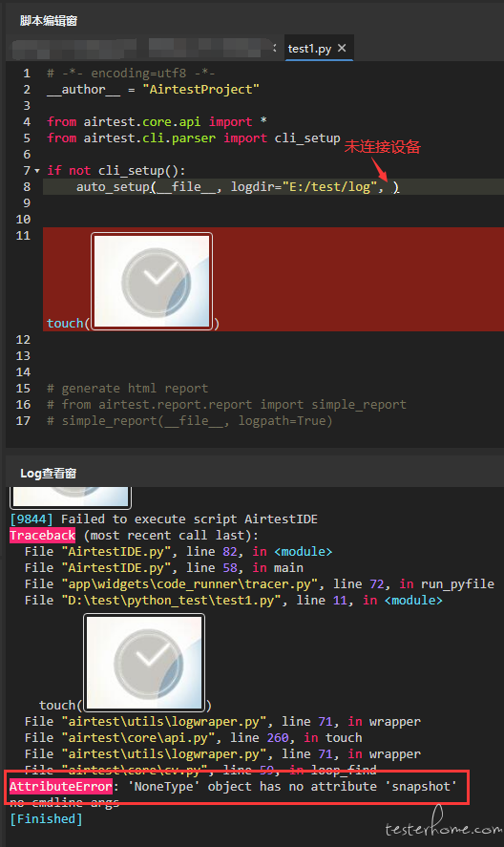
Task: Click the touch keyword in the script editor
Action: click(65, 323)
